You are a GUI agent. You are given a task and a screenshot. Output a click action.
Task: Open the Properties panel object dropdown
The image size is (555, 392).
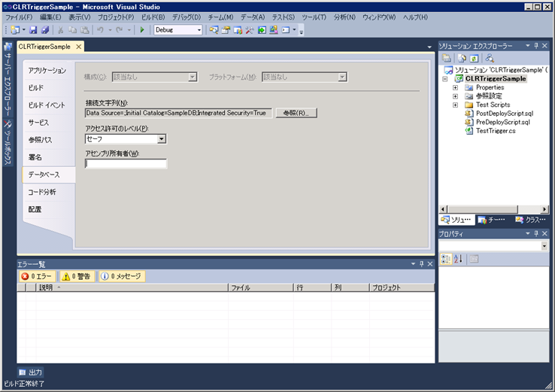click(x=544, y=246)
